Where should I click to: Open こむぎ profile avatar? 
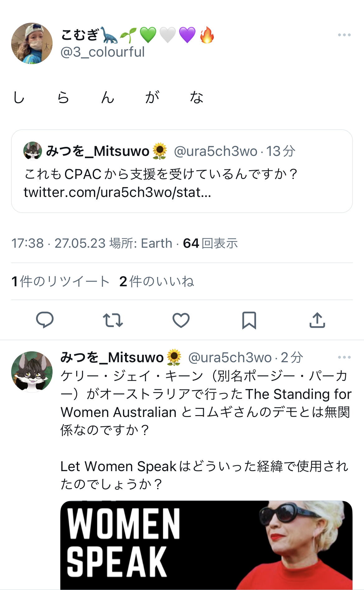(32, 43)
